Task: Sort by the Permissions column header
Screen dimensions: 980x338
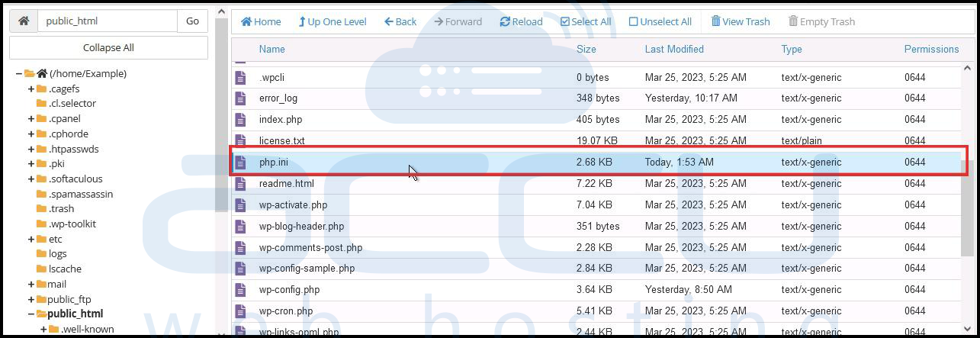Action: (931, 49)
